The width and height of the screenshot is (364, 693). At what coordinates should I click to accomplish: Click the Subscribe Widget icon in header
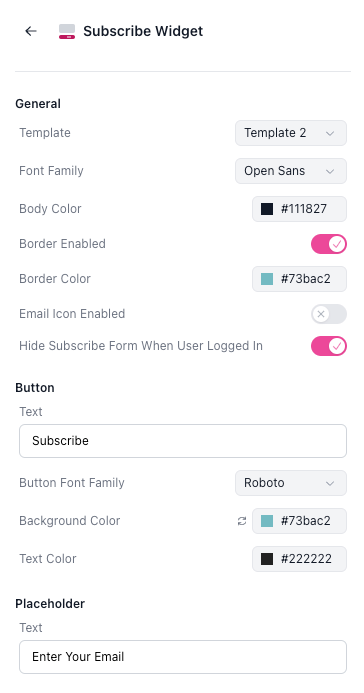click(x=67, y=31)
